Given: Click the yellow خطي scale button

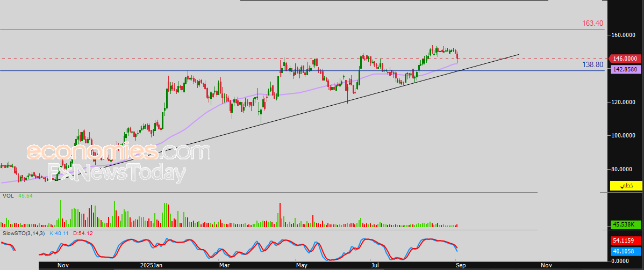Looking at the screenshot, I should coord(626,186).
